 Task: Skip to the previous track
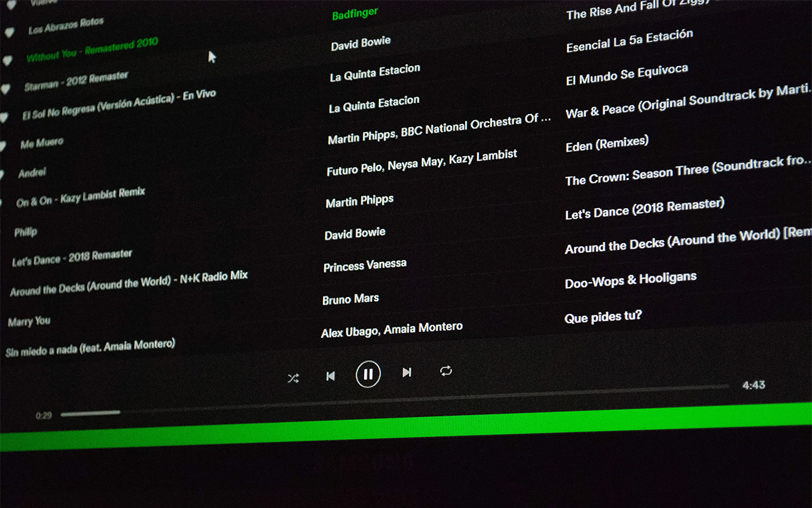tap(330, 376)
